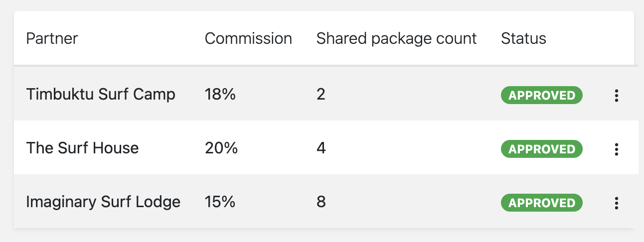
Task: Click the Approved badge for Imaginary Surf Lodge
Action: click(542, 203)
